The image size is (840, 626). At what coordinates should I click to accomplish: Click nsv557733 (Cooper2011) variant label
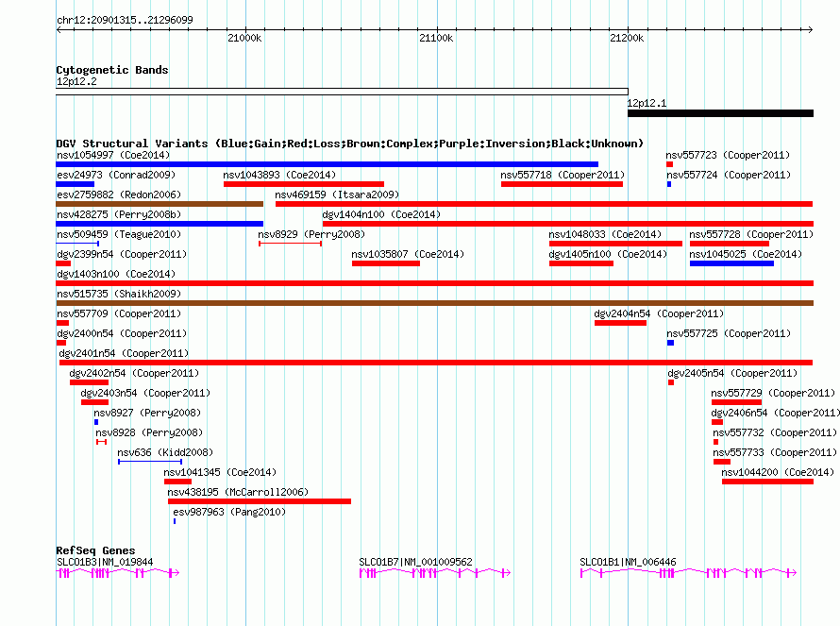775,452
